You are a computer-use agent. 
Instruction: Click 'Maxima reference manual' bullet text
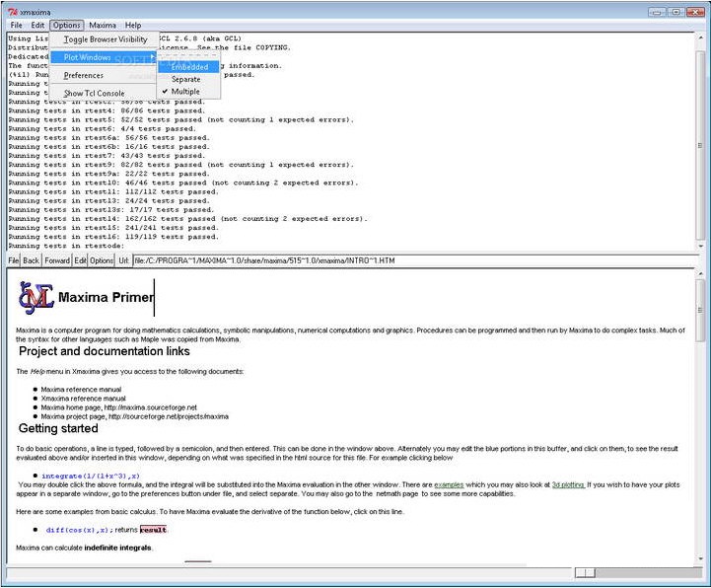pyautogui.click(x=81, y=390)
